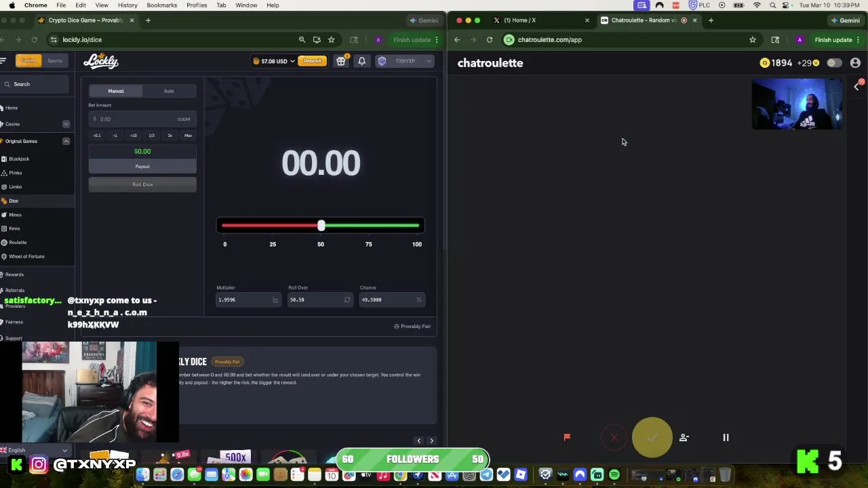Click the percent icon in Chance field
Screen dimensions: 868x488
pyautogui.click(x=418, y=300)
